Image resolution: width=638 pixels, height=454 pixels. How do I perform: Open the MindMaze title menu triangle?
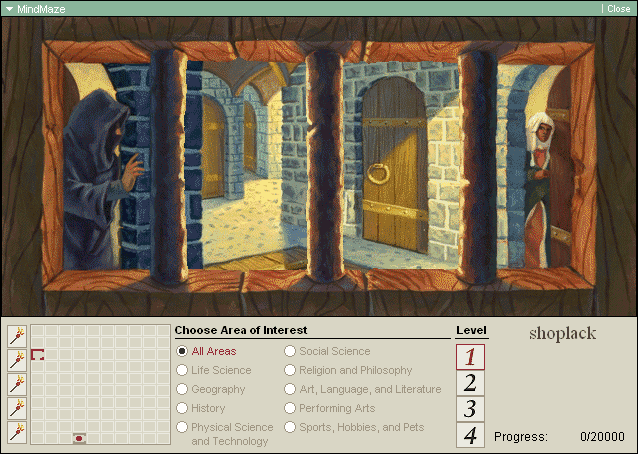point(9,9)
